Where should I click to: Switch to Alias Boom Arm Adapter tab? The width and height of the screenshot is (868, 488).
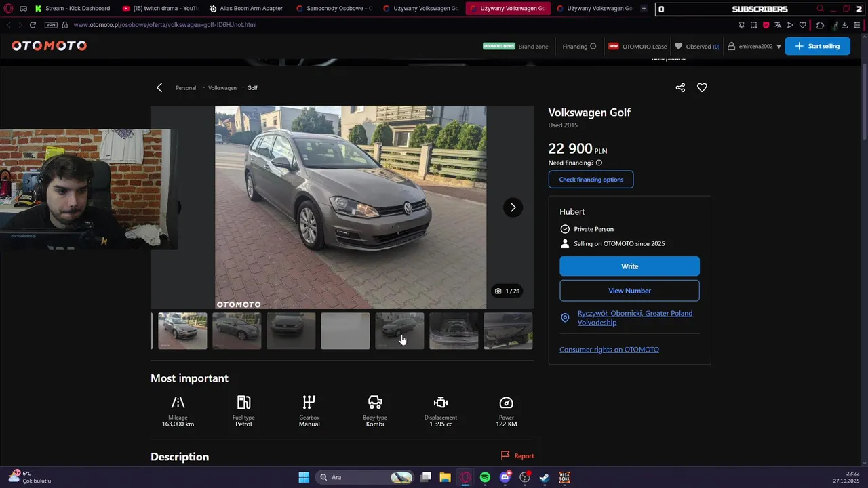tap(246, 9)
